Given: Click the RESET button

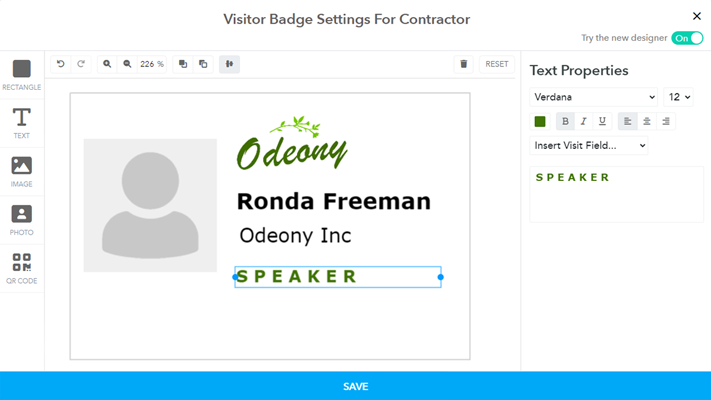Looking at the screenshot, I should [x=497, y=64].
